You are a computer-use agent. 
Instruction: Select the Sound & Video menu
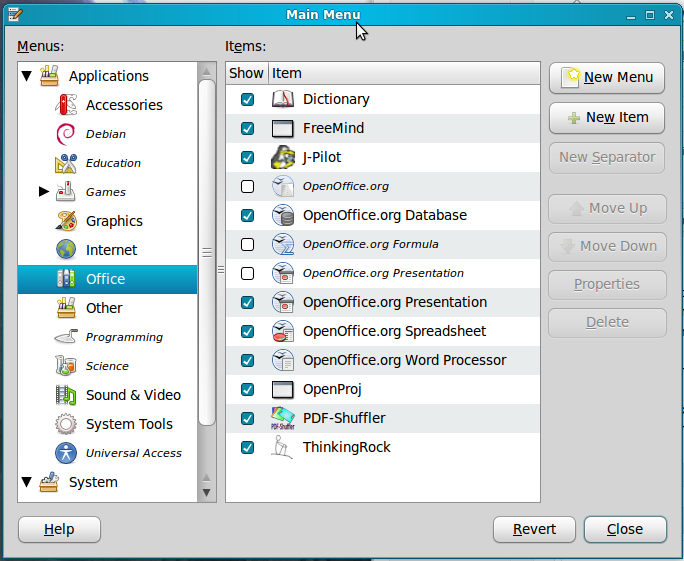point(133,395)
